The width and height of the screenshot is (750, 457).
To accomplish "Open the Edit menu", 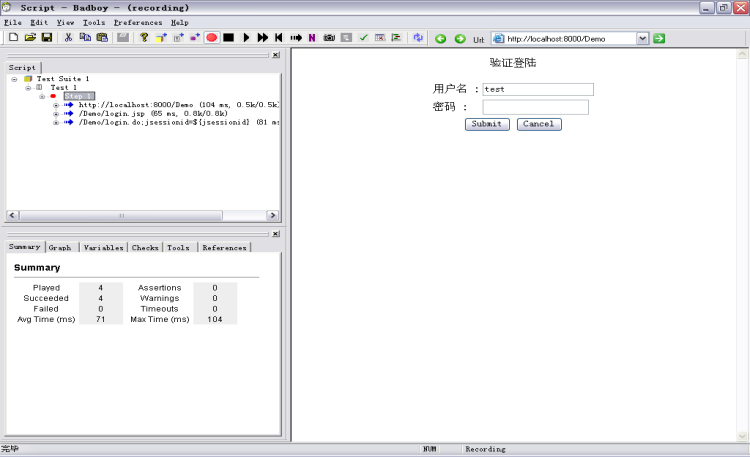I will 39,22.
